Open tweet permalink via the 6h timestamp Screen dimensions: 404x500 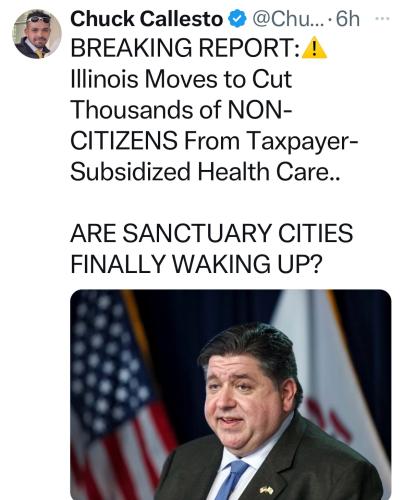[348, 19]
